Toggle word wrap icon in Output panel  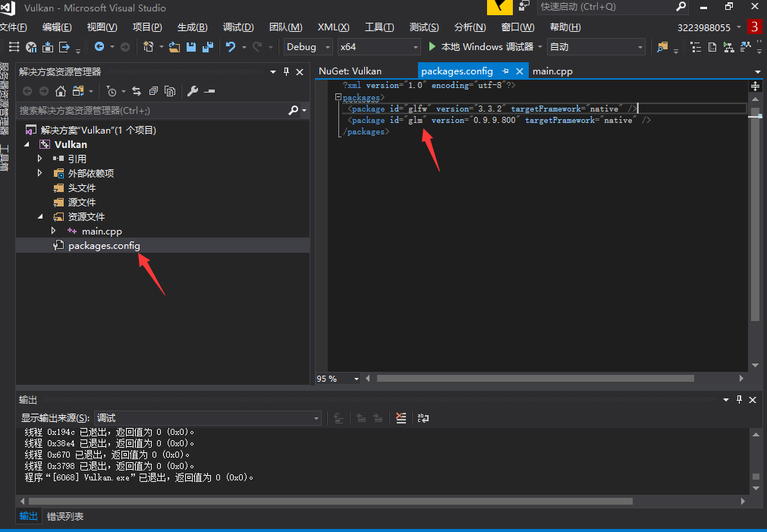pos(423,418)
